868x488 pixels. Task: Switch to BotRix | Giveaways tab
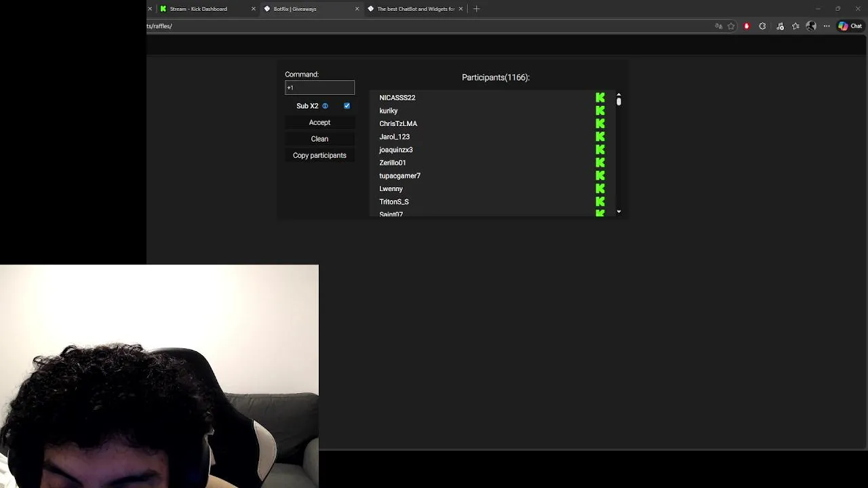(311, 9)
